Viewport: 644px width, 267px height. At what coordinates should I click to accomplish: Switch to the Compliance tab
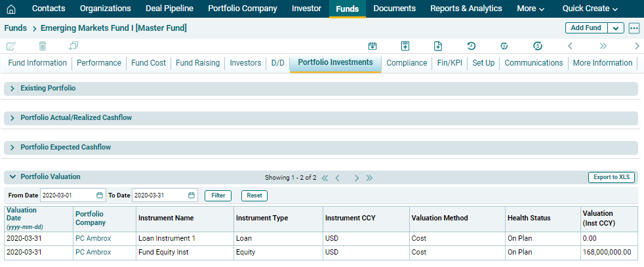tap(407, 63)
